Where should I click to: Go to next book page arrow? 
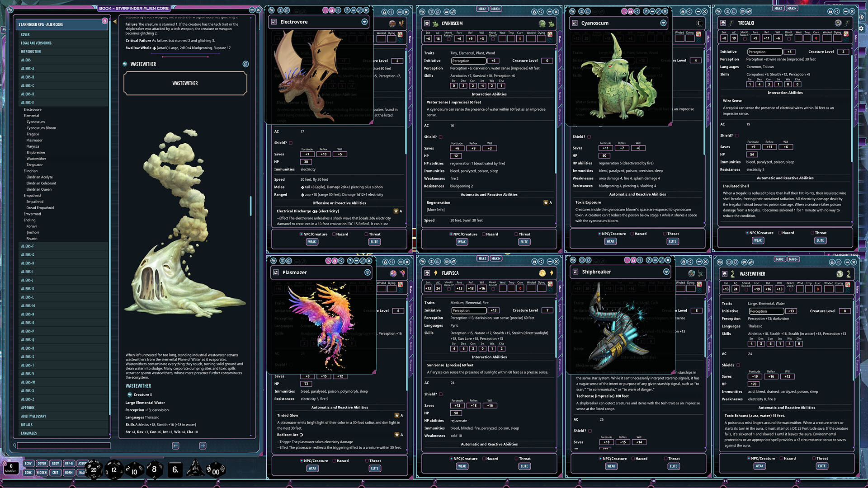tap(203, 446)
